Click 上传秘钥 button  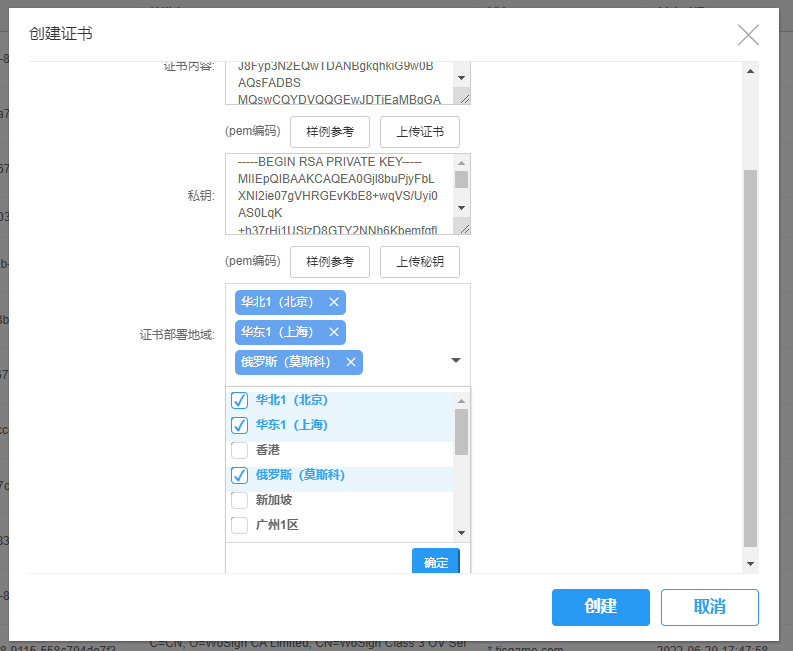(419, 262)
